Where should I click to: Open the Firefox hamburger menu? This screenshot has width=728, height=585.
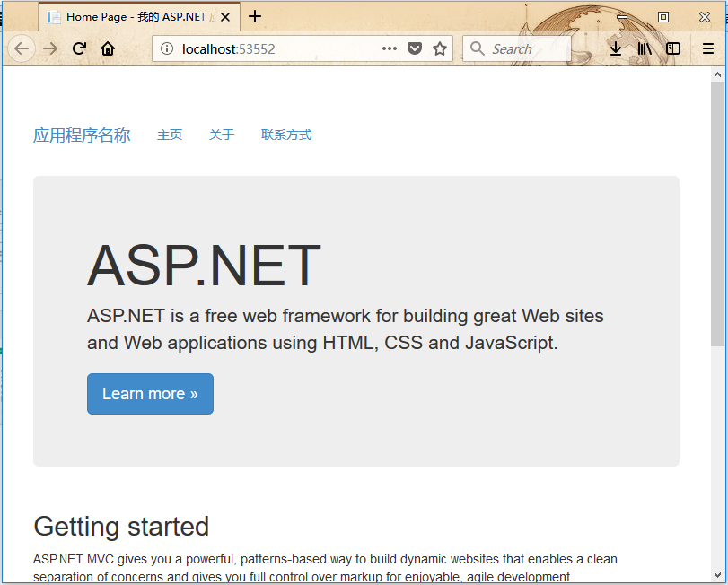[x=708, y=48]
